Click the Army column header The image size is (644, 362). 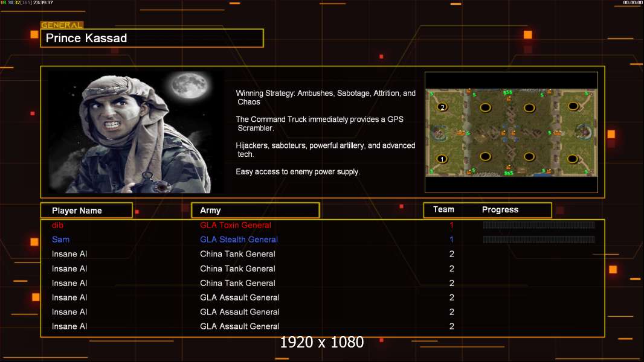[256, 211]
